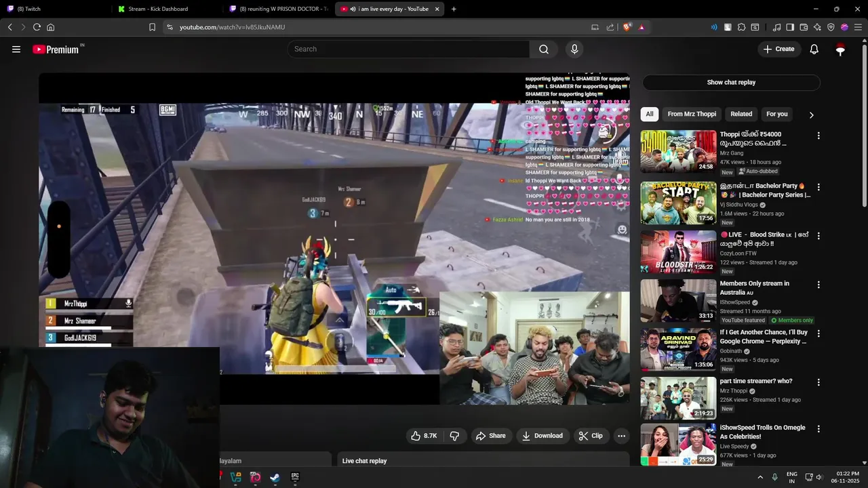
Task: Open Brave Shields lion icon
Action: (627, 27)
